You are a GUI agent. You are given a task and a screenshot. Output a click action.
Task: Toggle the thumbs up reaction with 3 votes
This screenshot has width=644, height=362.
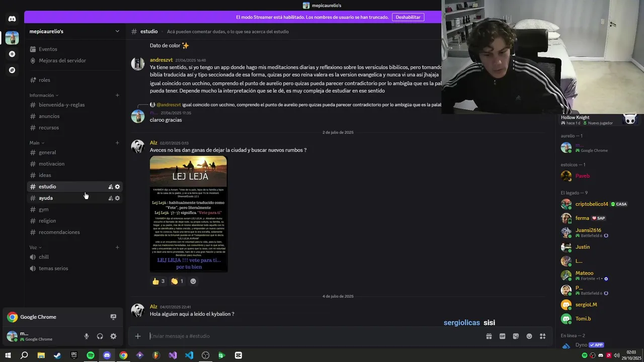158,281
